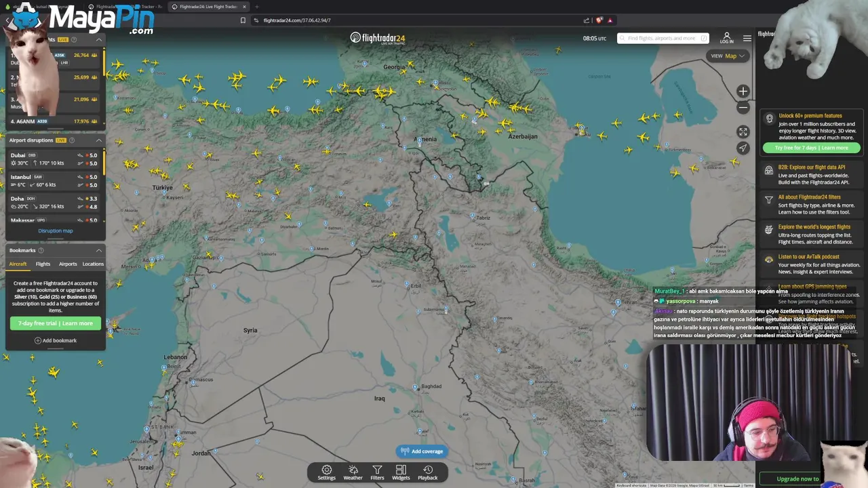Open a new browser tab
Viewport: 868px width, 488px height.
[257, 7]
